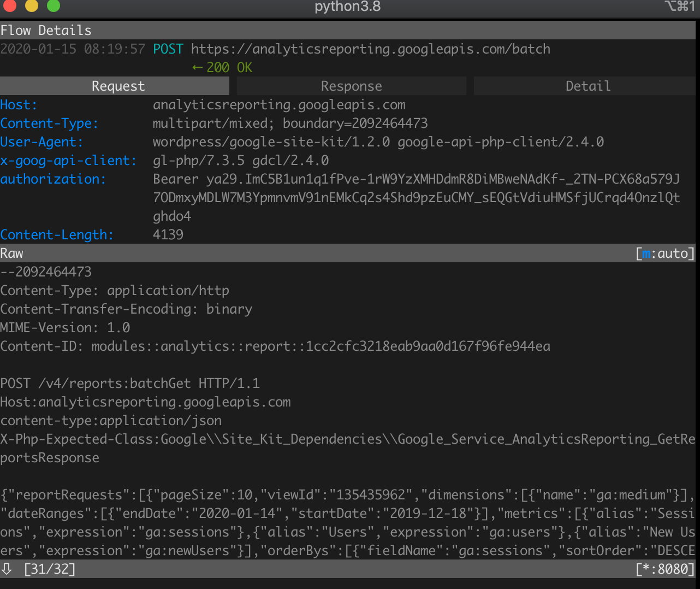The height and width of the screenshot is (589, 700).
Task: Click the [*:8080] listening port indicator
Action: pos(665,569)
